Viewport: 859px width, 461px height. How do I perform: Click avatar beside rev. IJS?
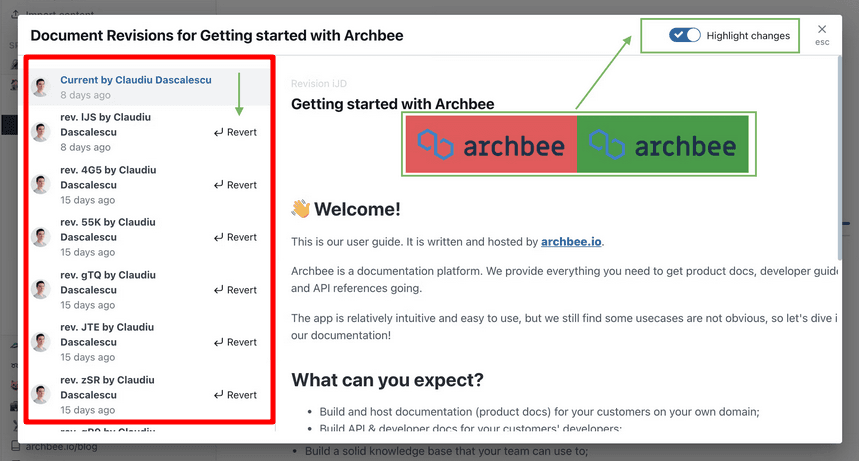tap(41, 132)
